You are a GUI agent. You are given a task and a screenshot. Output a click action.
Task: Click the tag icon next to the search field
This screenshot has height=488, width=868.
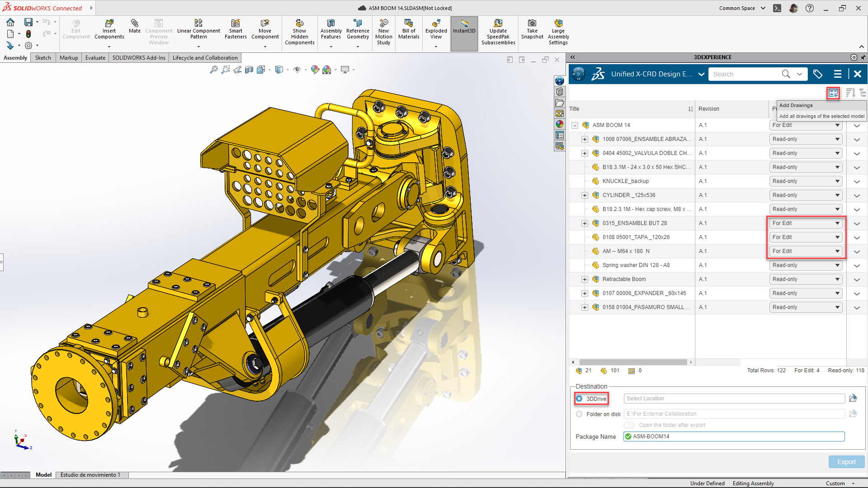[817, 74]
